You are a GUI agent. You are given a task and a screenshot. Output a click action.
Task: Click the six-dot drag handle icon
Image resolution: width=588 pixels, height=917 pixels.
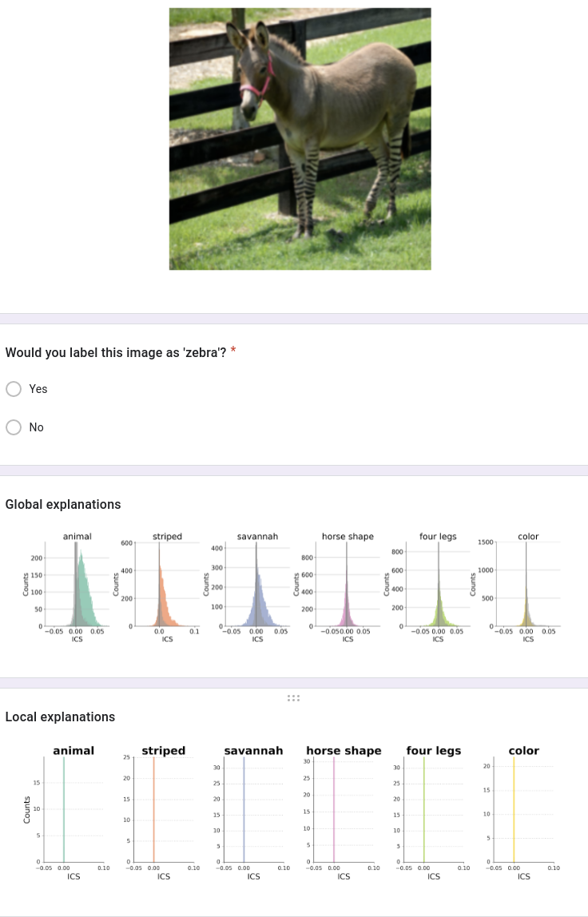pyautogui.click(x=293, y=699)
